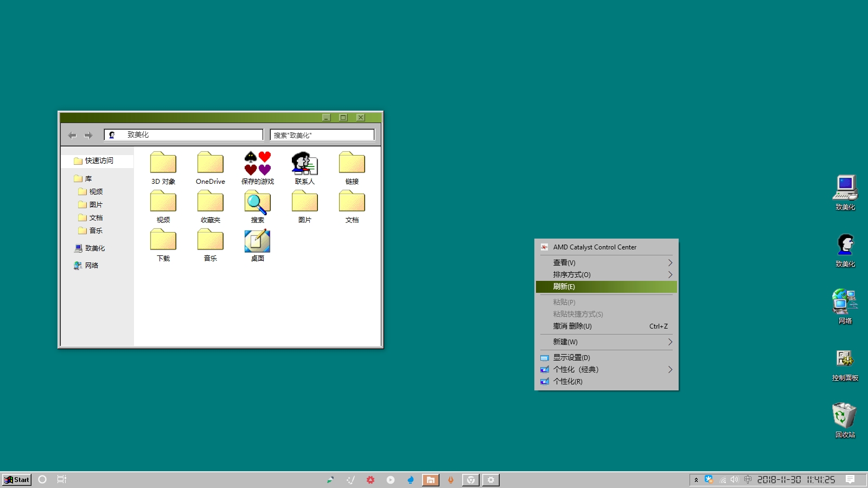Open the 控制面板 desktop icon

pos(845,359)
